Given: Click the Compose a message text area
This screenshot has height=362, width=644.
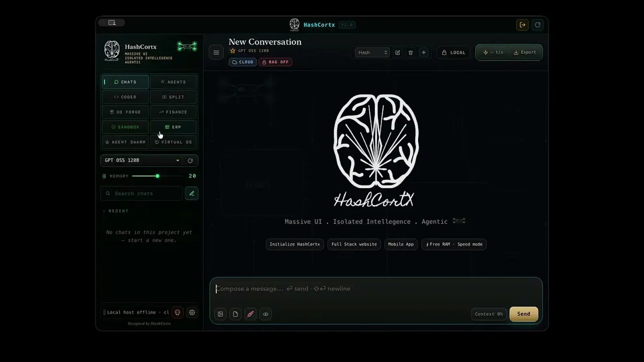Looking at the screenshot, I should [x=376, y=289].
